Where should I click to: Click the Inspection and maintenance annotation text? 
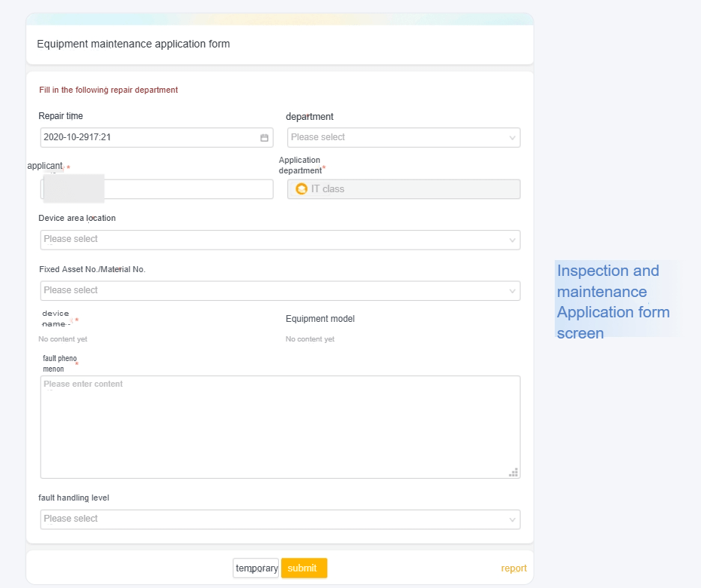pos(613,302)
